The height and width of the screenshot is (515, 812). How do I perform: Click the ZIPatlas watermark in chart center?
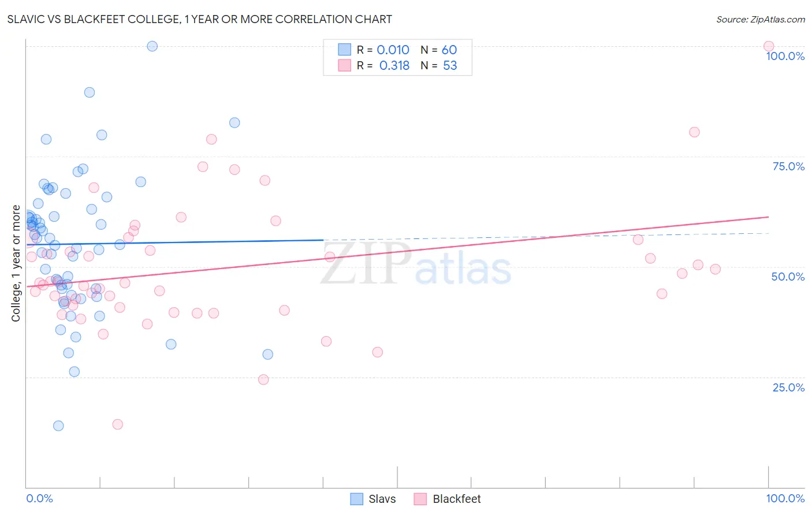click(x=416, y=264)
